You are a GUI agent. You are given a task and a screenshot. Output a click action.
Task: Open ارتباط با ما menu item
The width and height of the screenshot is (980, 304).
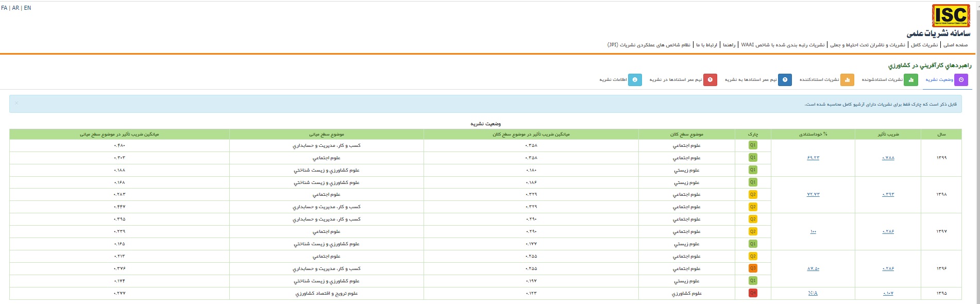point(706,45)
